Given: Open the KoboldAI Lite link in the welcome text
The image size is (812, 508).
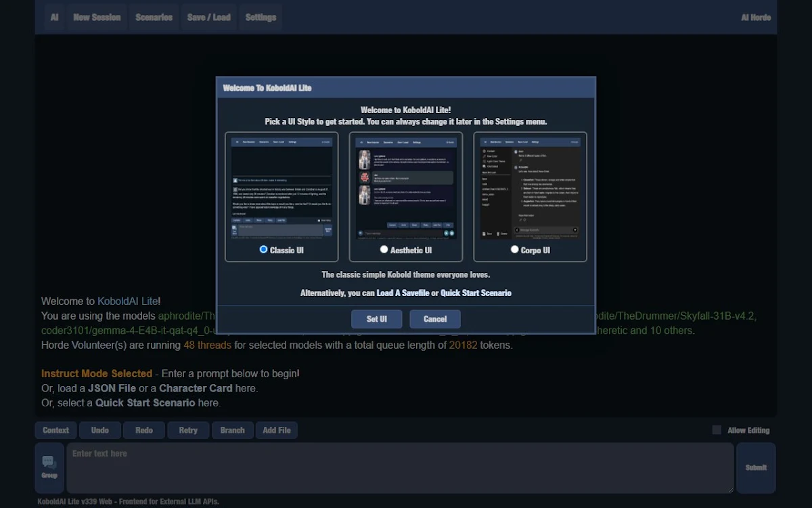Looking at the screenshot, I should pyautogui.click(x=128, y=301).
